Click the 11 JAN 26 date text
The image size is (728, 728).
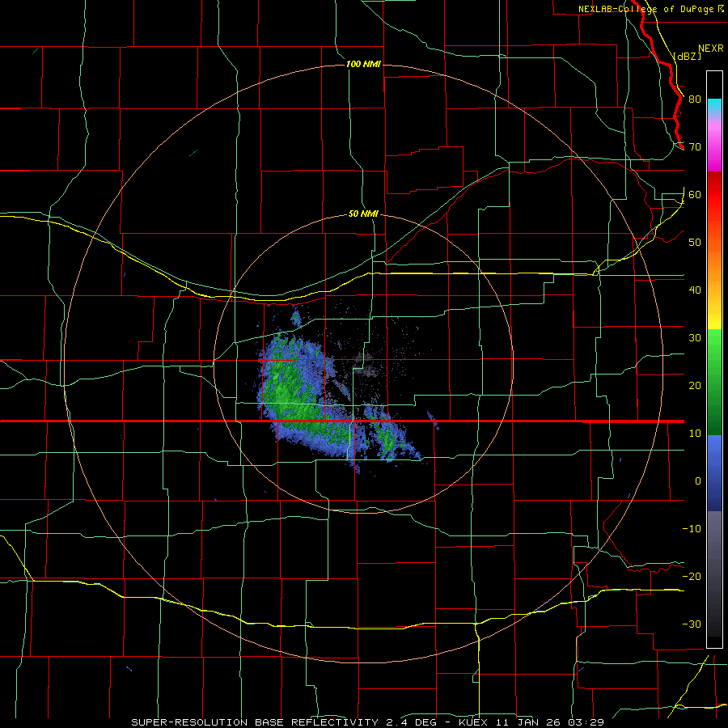tap(530, 722)
